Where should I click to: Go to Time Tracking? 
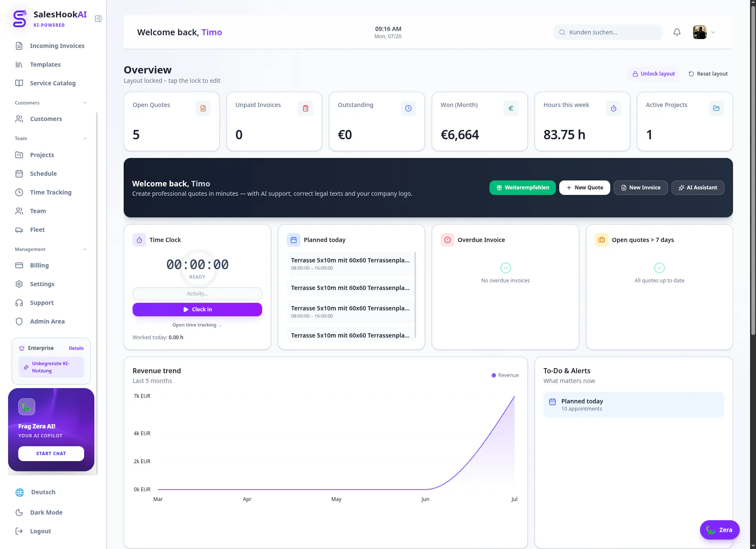[51, 192]
